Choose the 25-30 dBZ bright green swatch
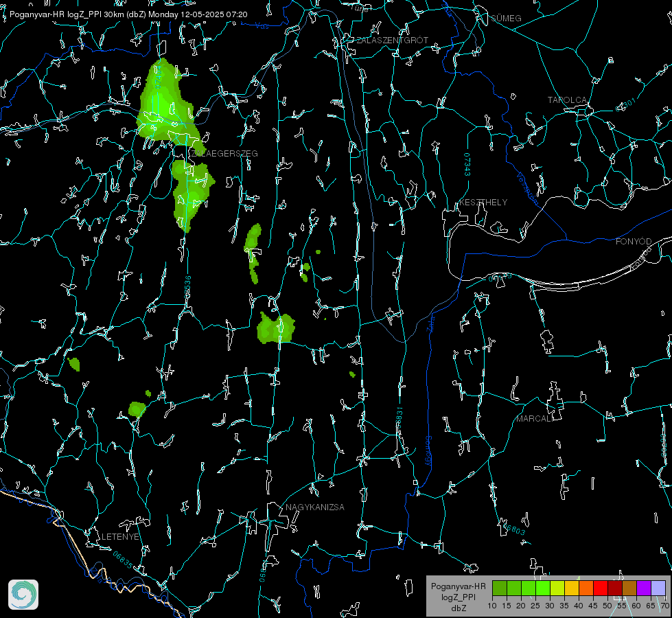672x618 pixels. [x=543, y=588]
